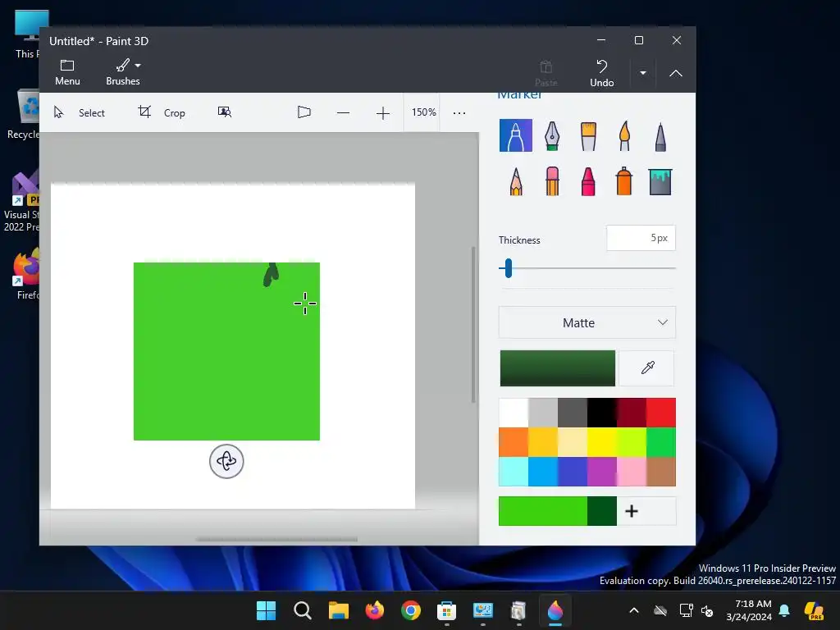840x630 pixels.
Task: Choose the indigo color swatch
Action: [x=572, y=472]
